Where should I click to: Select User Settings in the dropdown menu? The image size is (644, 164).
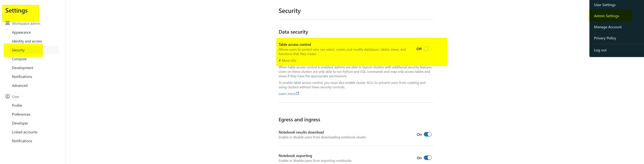click(605, 5)
